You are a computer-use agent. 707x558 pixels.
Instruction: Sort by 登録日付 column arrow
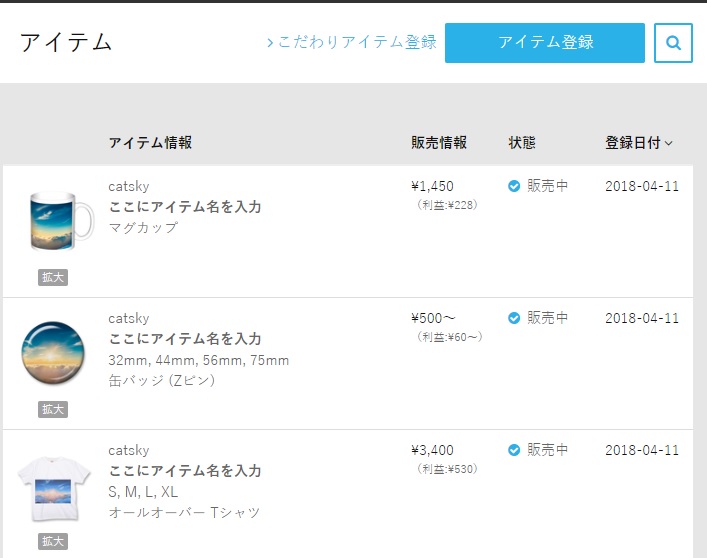point(669,143)
